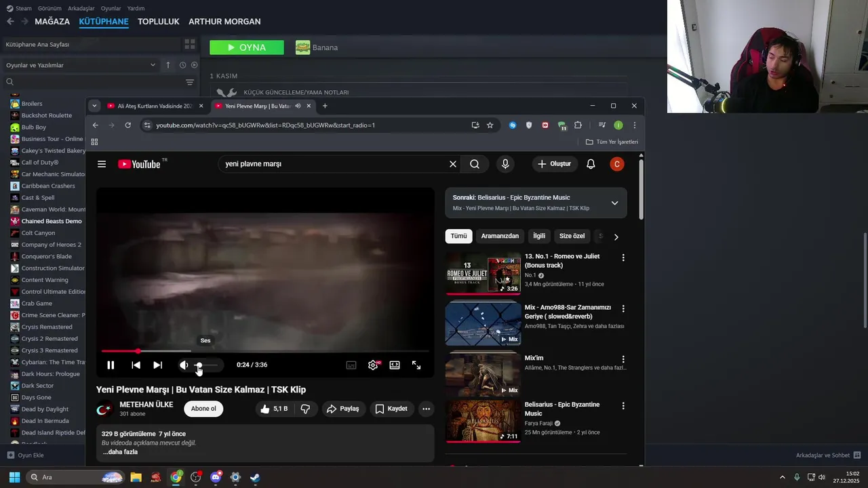Viewport: 868px width, 488px height.
Task: Pause the YouTube video
Action: [x=111, y=365]
